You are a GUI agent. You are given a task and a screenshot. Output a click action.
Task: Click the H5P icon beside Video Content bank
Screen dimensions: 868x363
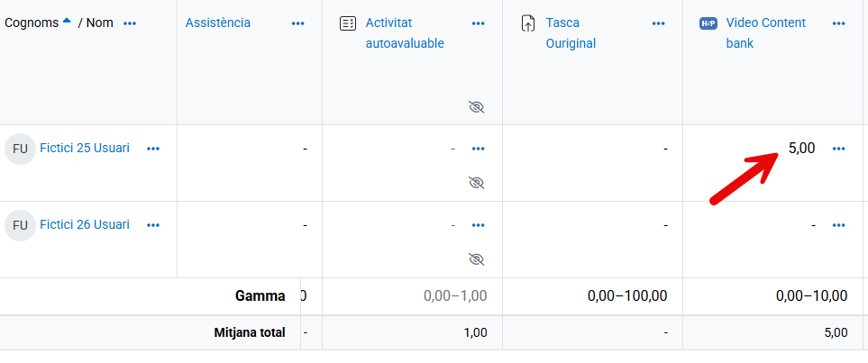point(708,23)
